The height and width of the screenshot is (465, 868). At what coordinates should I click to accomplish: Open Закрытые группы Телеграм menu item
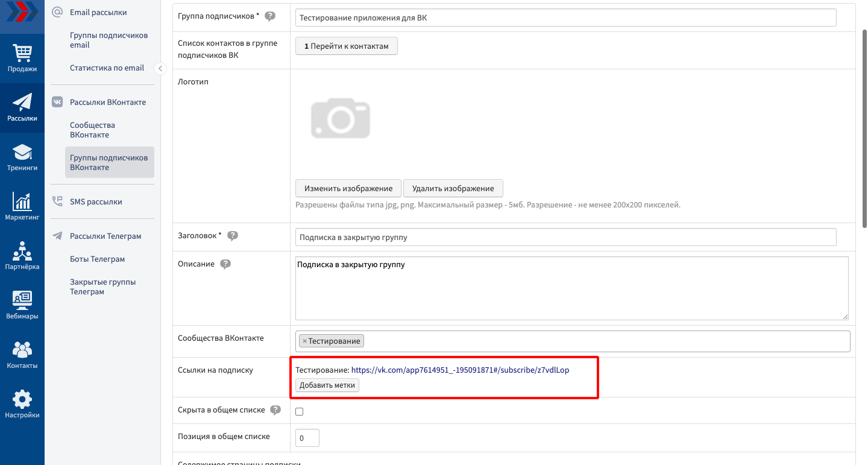(x=102, y=287)
